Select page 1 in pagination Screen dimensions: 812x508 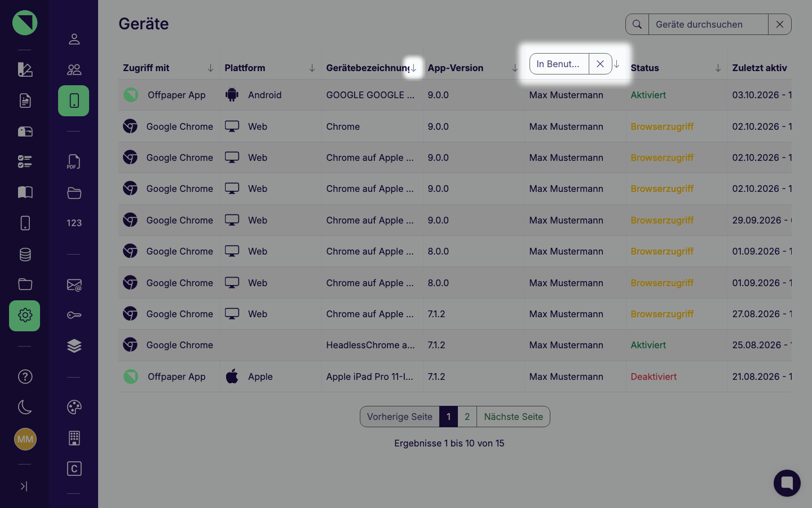point(448,417)
